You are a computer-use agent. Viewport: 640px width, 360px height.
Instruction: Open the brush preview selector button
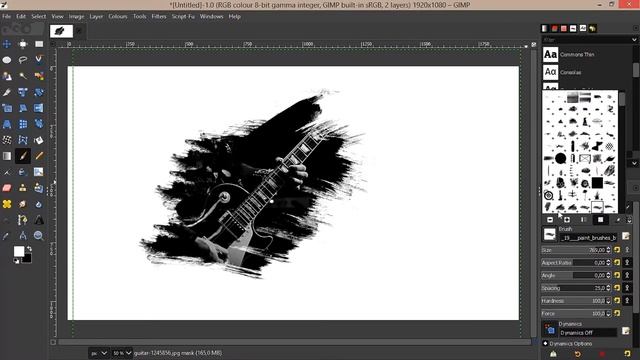[550, 235]
